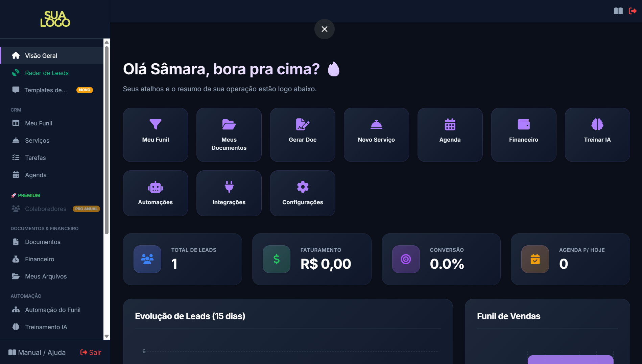Open the manual book icon top right

click(618, 11)
